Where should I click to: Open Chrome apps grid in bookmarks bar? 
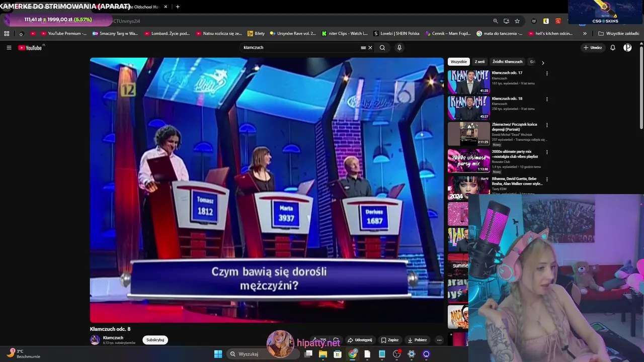click(7, 34)
